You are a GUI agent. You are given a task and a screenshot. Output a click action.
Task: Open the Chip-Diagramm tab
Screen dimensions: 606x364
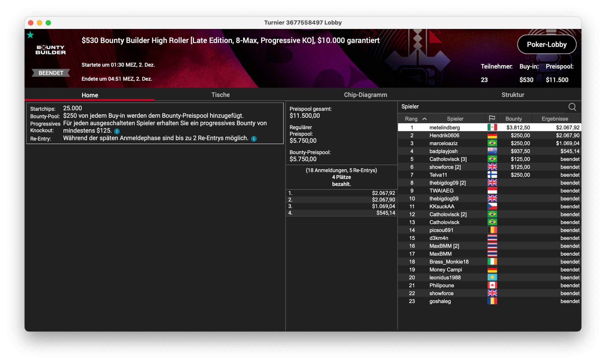[365, 95]
